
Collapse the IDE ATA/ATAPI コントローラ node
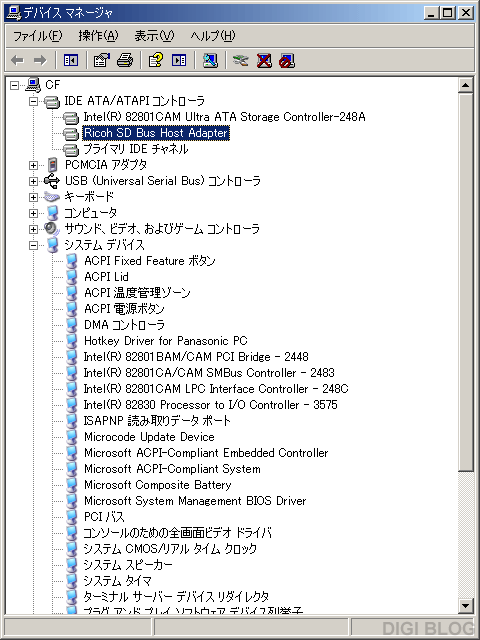[33, 101]
